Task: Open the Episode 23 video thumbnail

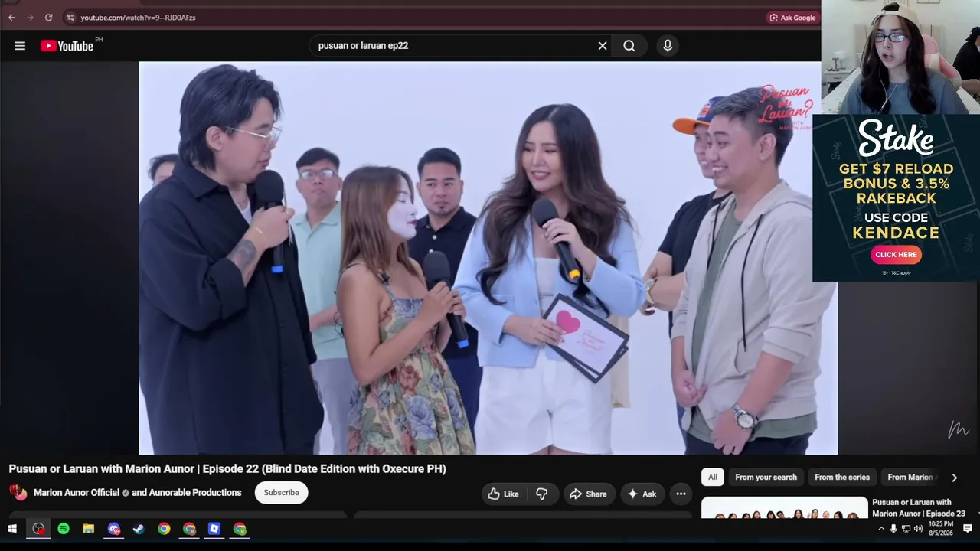Action: coord(785,508)
